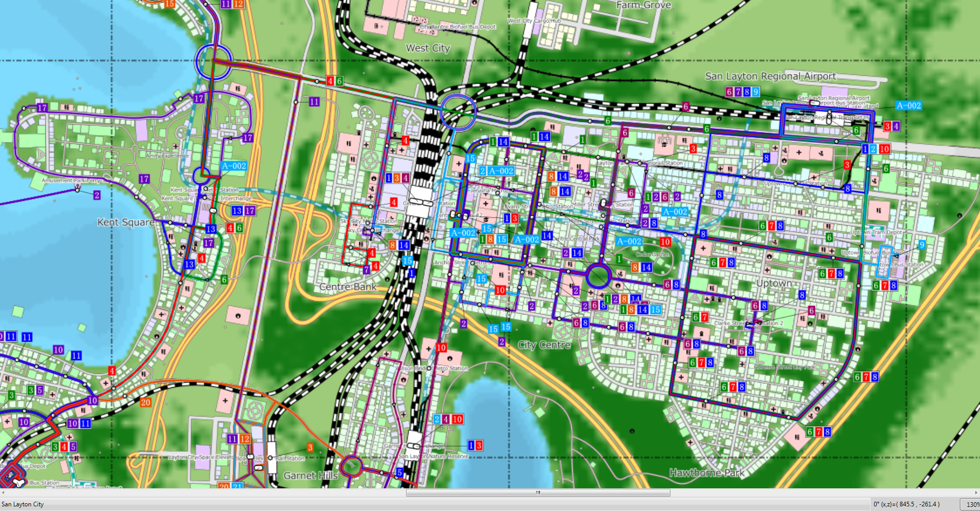Select the Kent Square district label
Viewport: 980px width, 511px height.
[x=125, y=222]
